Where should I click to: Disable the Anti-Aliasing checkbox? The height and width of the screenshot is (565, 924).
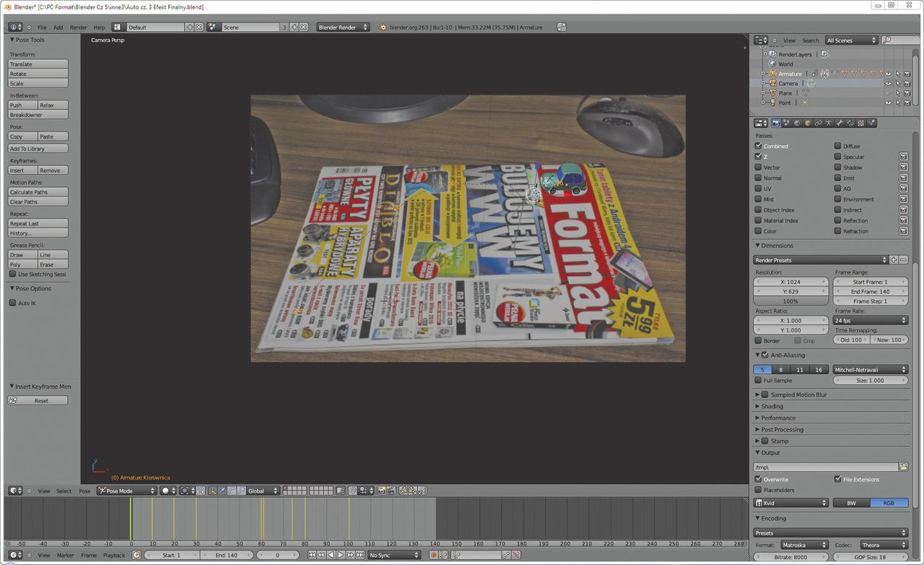pyautogui.click(x=765, y=355)
